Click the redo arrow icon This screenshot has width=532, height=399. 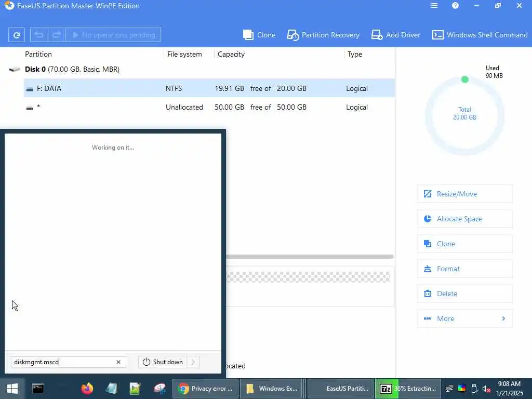(x=57, y=35)
